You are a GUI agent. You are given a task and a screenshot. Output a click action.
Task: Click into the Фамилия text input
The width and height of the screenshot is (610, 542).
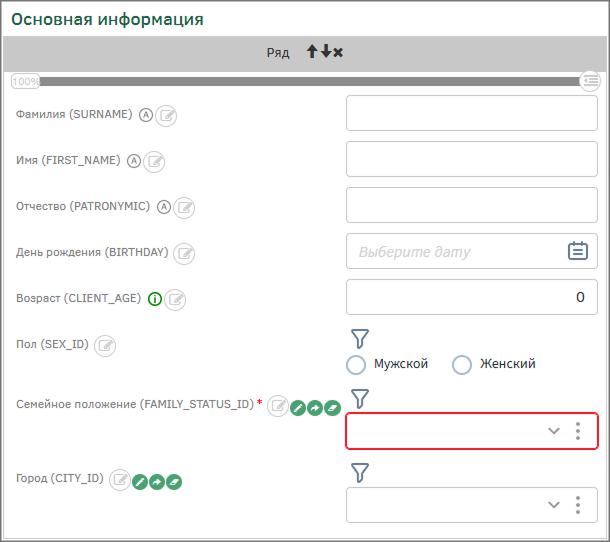tap(471, 114)
